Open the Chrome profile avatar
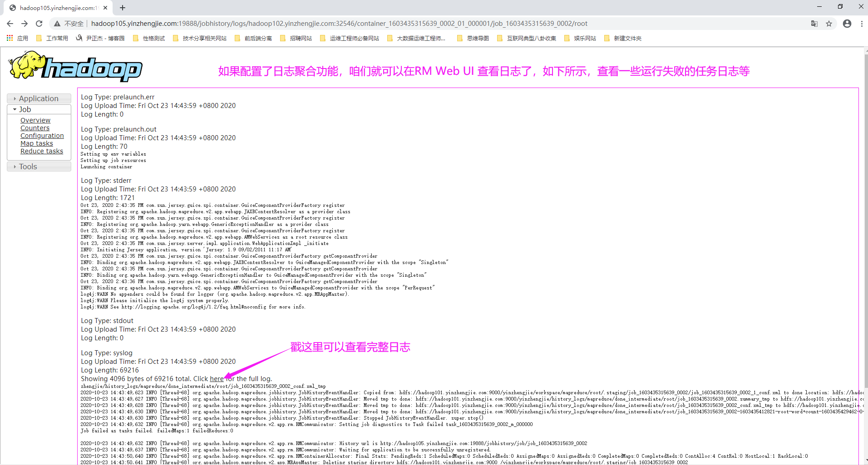The image size is (868, 465). (x=847, y=23)
